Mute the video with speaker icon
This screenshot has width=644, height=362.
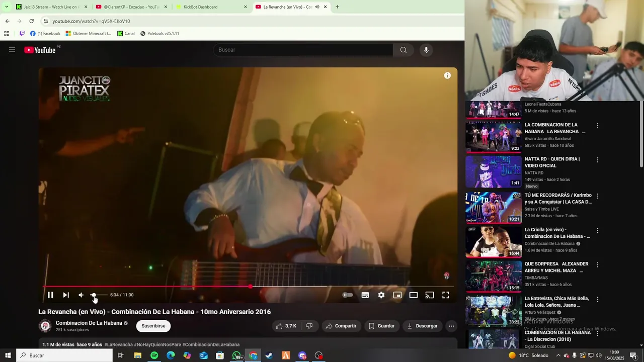(81, 295)
